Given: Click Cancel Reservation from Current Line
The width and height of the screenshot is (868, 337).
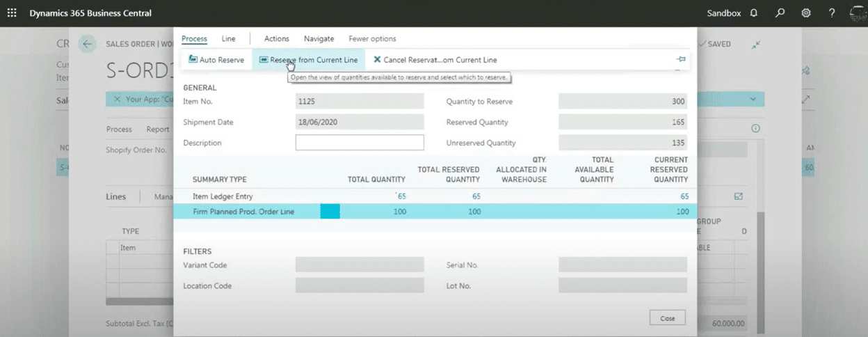Looking at the screenshot, I should (435, 60).
